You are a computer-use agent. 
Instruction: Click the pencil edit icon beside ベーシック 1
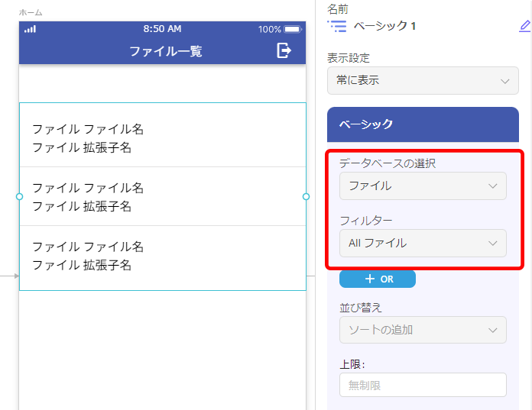(525, 26)
